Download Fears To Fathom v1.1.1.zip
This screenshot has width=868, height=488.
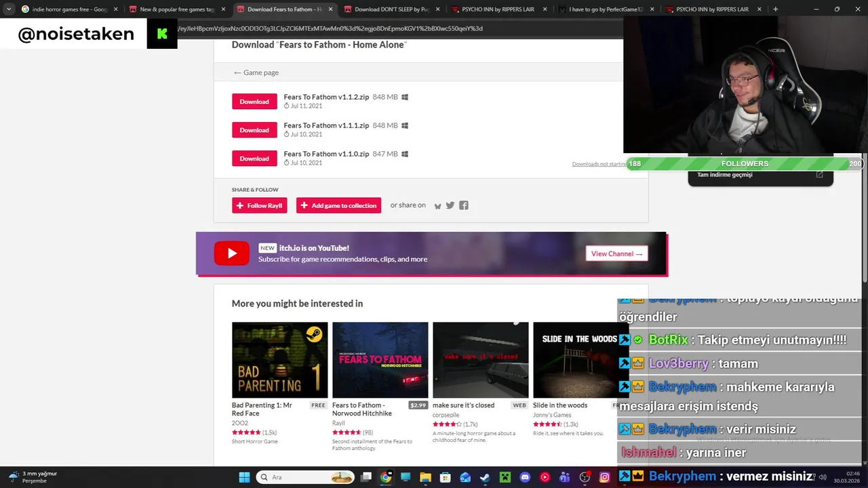[x=254, y=130]
